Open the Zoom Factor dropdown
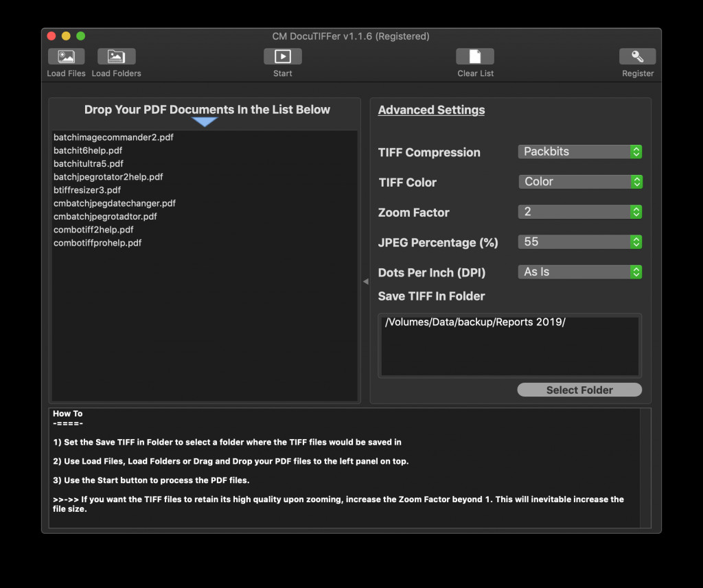 click(579, 211)
